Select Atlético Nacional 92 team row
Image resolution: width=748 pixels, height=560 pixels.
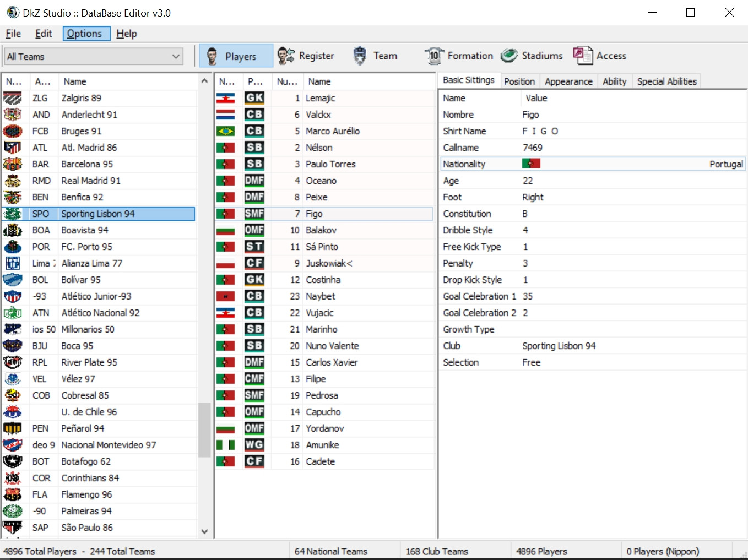(98, 313)
